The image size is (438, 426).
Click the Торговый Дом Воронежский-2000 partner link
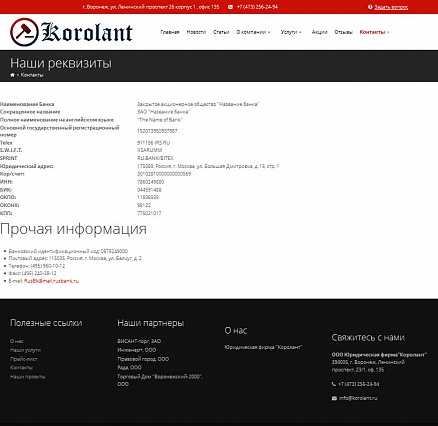pos(160,380)
